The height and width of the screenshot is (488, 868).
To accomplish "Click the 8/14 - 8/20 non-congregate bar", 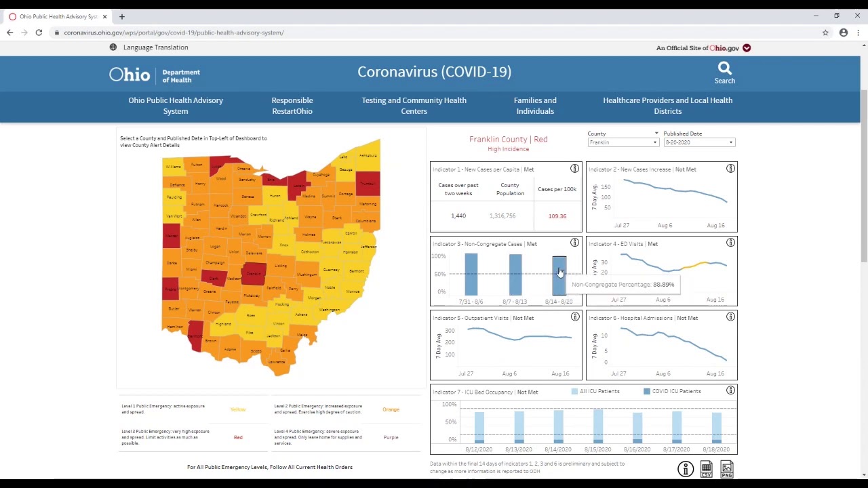I will click(x=559, y=276).
